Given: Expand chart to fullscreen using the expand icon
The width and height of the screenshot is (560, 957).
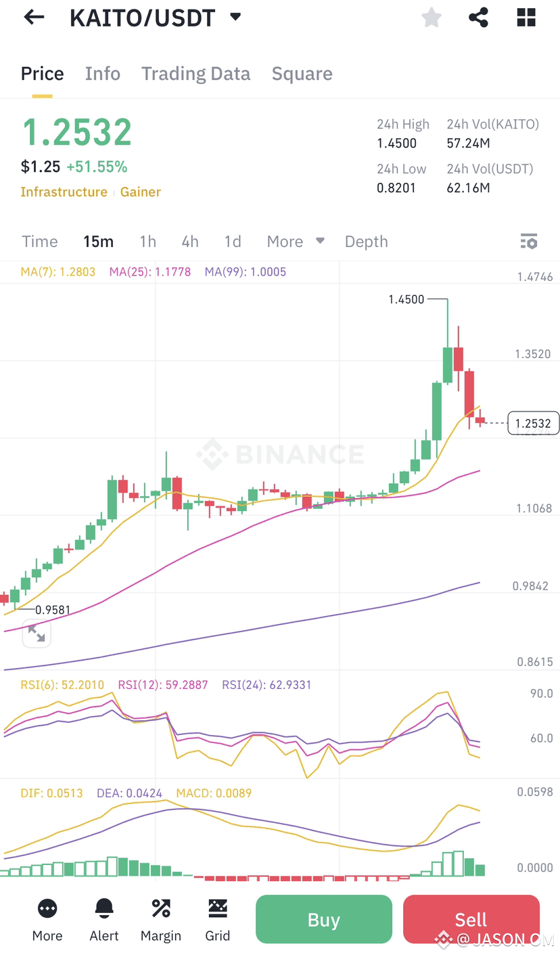Looking at the screenshot, I should point(36,633).
